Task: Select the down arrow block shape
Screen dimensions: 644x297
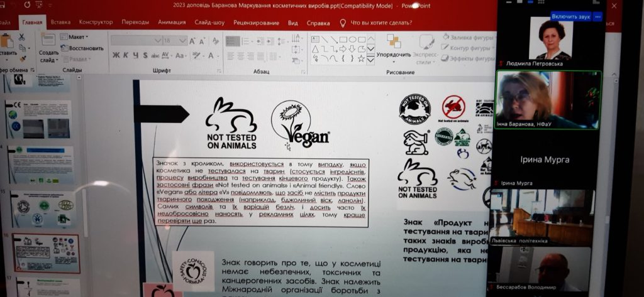Action: point(352,49)
